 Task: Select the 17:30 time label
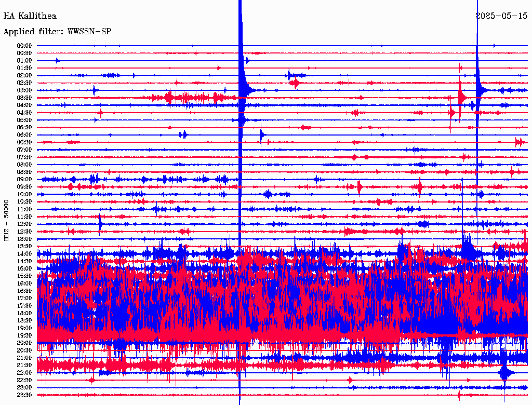click(24, 306)
